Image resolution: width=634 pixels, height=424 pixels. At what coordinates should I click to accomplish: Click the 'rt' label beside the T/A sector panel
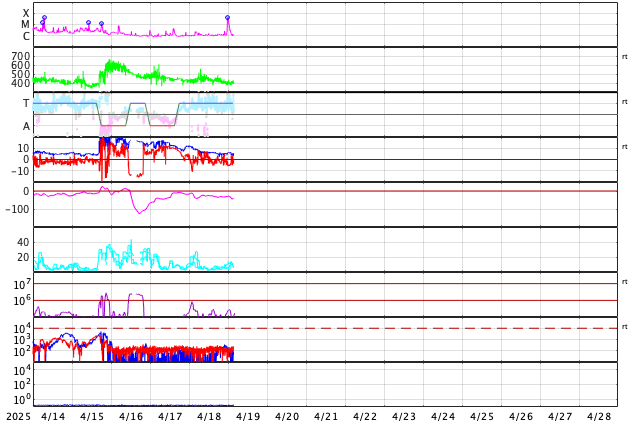click(625, 102)
